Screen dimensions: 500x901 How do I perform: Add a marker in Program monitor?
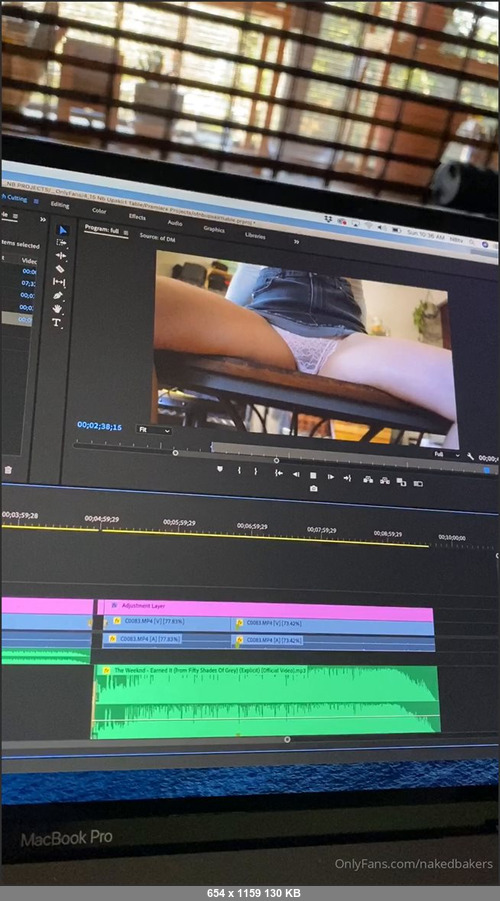pos(220,469)
